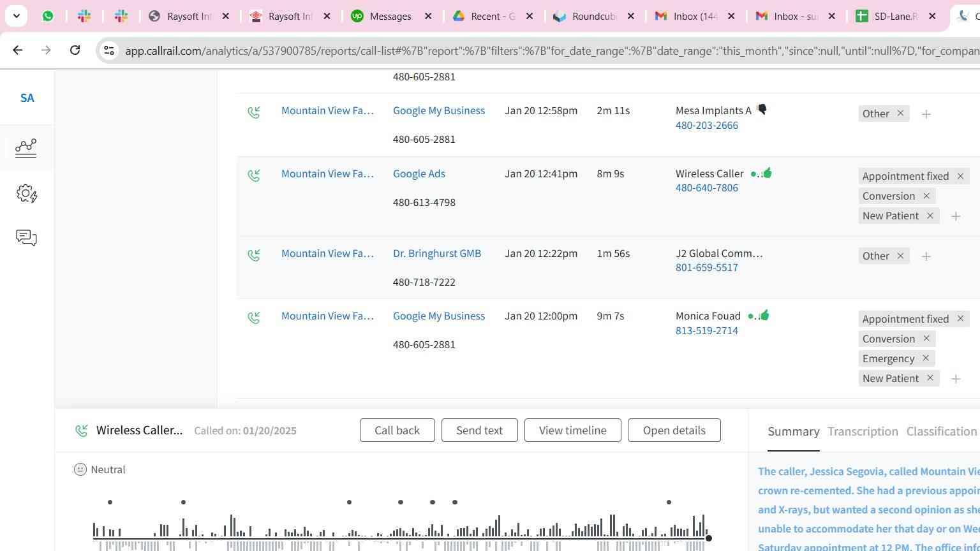Image resolution: width=980 pixels, height=551 pixels.
Task: Remove Other tag from Mesa Implants call
Action: 900,114
